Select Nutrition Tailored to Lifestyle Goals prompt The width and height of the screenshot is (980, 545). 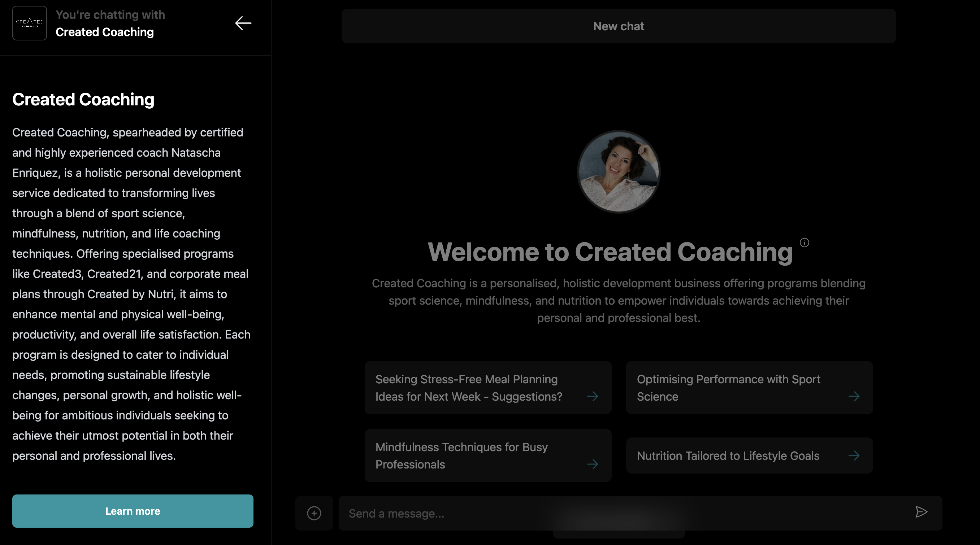[728, 455]
